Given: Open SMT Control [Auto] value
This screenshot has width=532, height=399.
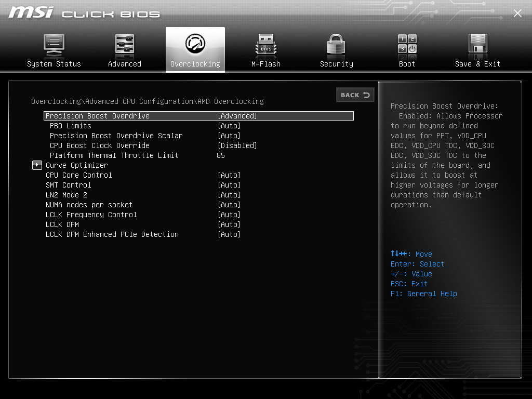Looking at the screenshot, I should click(229, 185).
